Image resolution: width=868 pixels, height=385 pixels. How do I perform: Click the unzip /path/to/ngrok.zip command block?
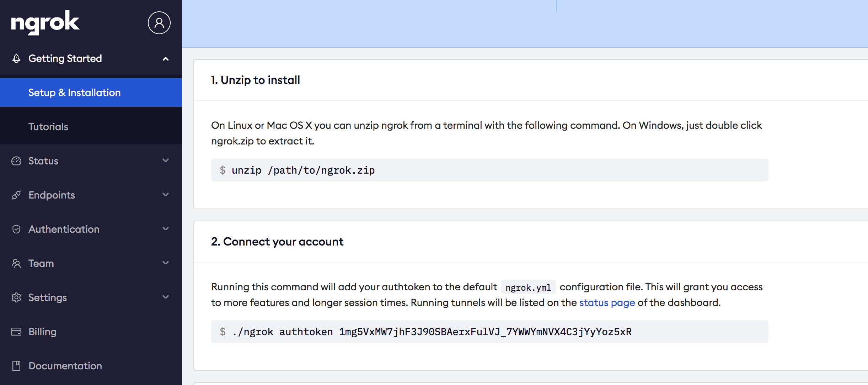click(490, 170)
